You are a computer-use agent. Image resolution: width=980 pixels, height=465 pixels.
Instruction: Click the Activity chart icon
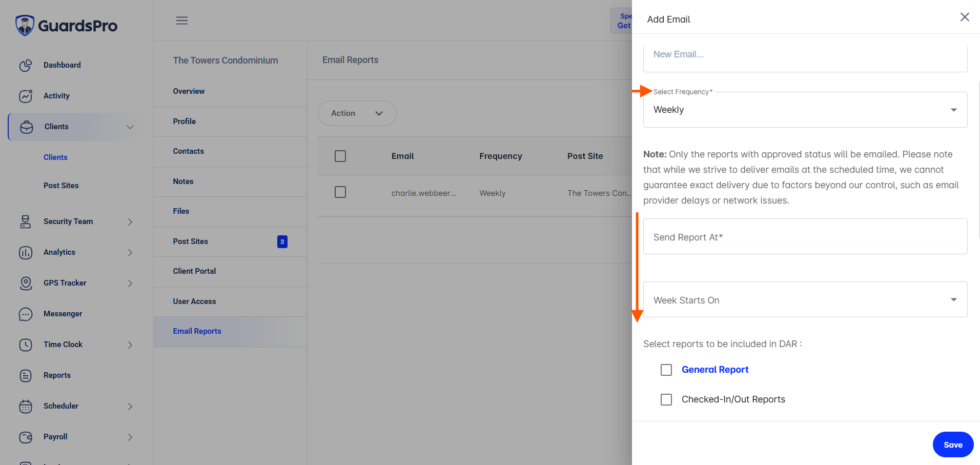point(26,96)
